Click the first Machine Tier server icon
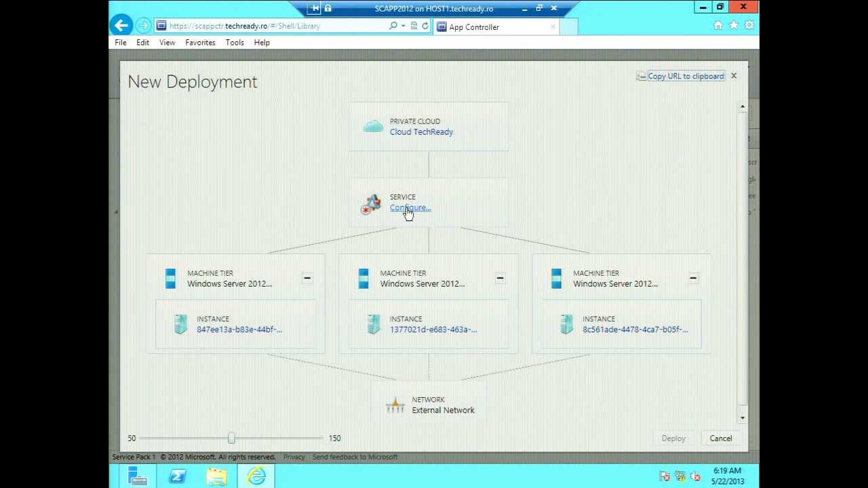The width and height of the screenshot is (868, 488). (170, 278)
